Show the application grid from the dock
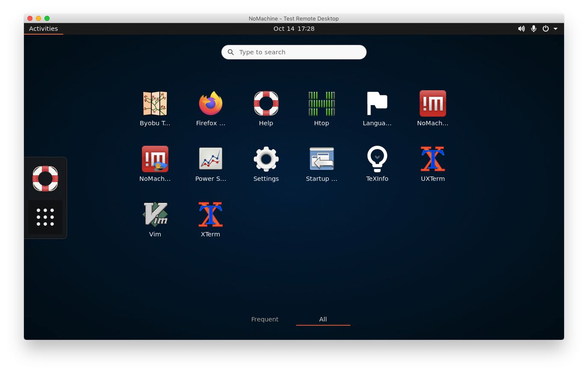The image size is (588, 374). 45,217
